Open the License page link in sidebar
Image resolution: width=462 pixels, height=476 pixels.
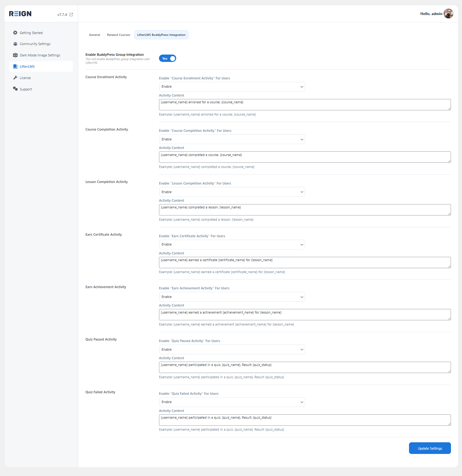(25, 78)
